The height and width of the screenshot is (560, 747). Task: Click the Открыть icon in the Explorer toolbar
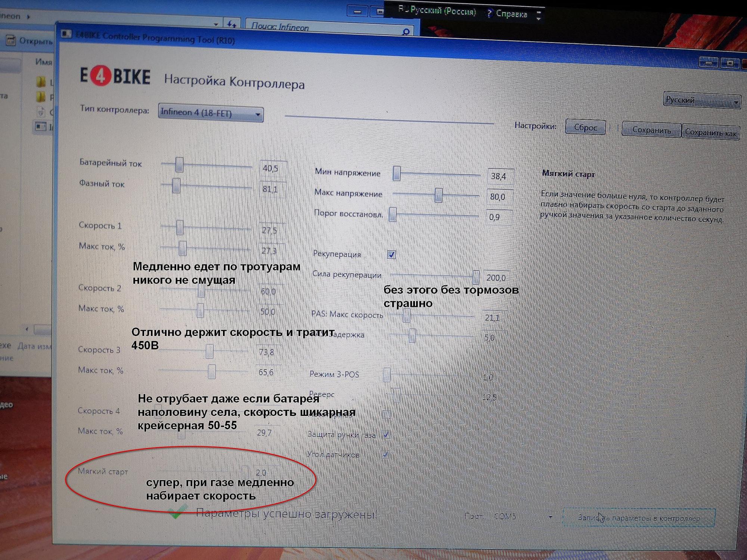pyautogui.click(x=10, y=40)
